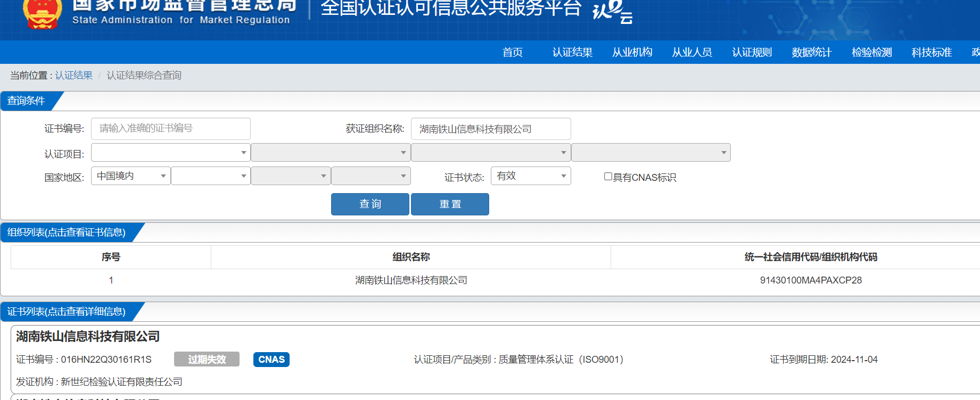The image size is (980, 400).
Task: Click issuer 新世纪检验认证有限责任公司
Action: [x=121, y=382]
